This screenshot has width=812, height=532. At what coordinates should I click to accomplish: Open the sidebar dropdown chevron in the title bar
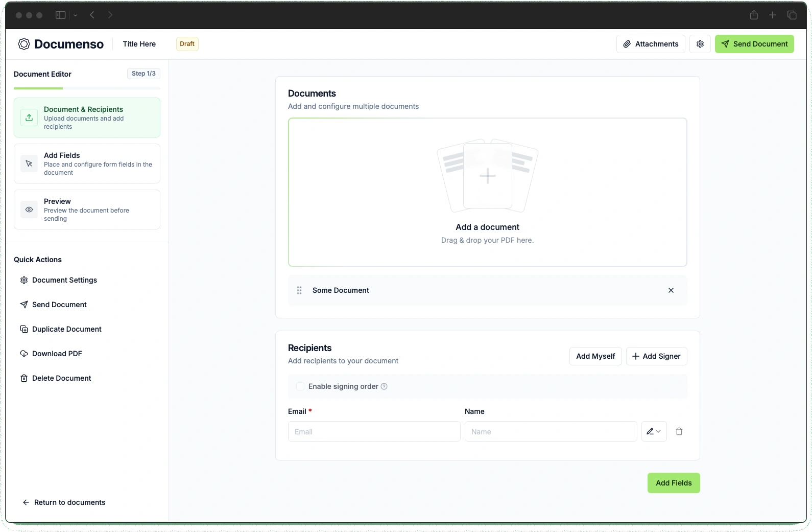[76, 15]
